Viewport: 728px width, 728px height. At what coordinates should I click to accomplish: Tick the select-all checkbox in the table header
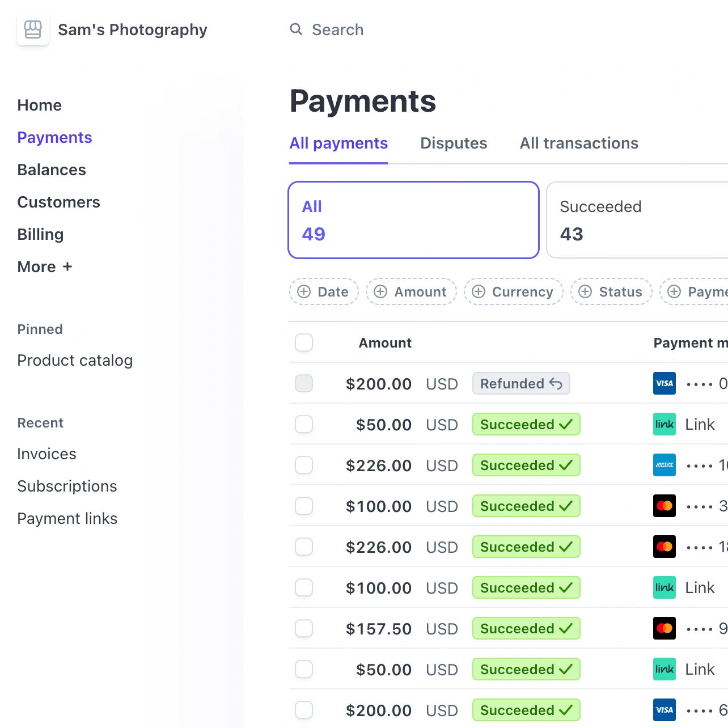click(x=304, y=343)
